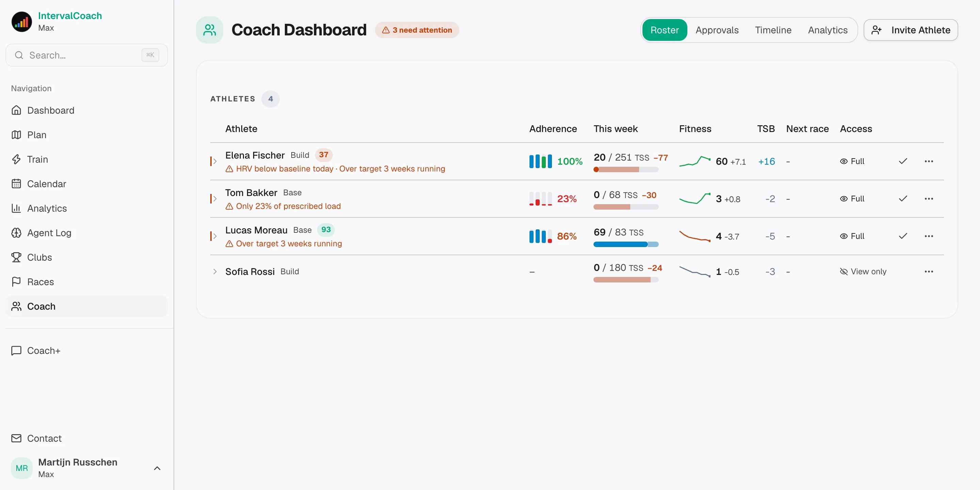Open more options for Tom Bakker

pyautogui.click(x=929, y=199)
